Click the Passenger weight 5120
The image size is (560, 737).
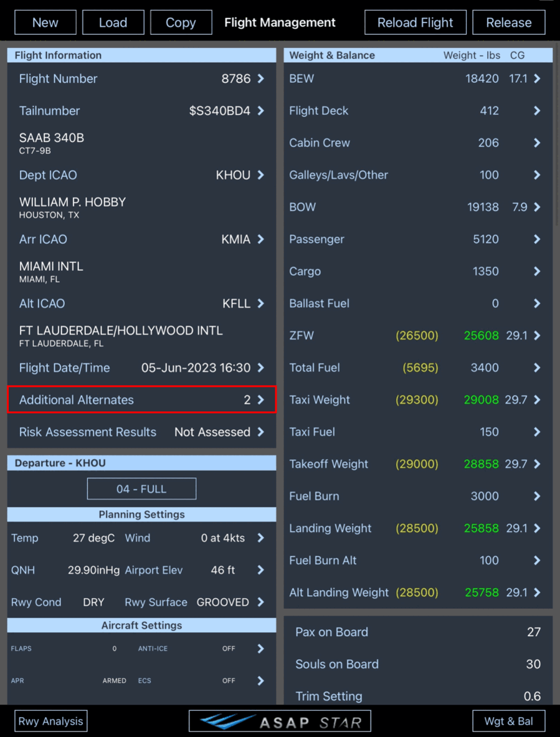tap(486, 239)
